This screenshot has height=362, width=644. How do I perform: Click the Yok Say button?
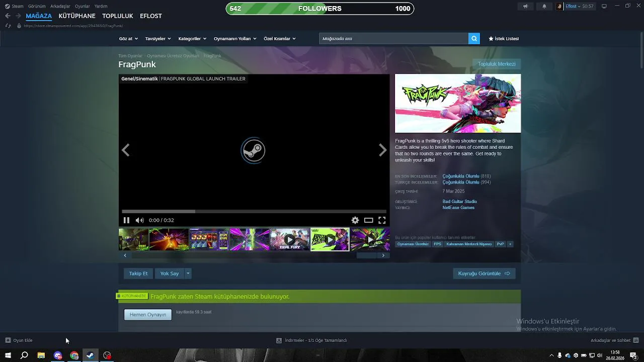point(170,274)
